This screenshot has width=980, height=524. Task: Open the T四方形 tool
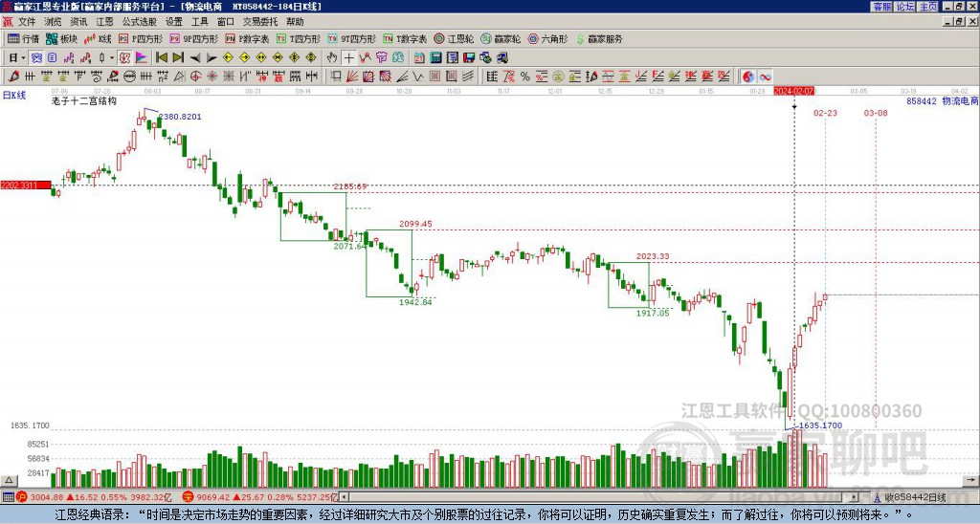click(299, 38)
